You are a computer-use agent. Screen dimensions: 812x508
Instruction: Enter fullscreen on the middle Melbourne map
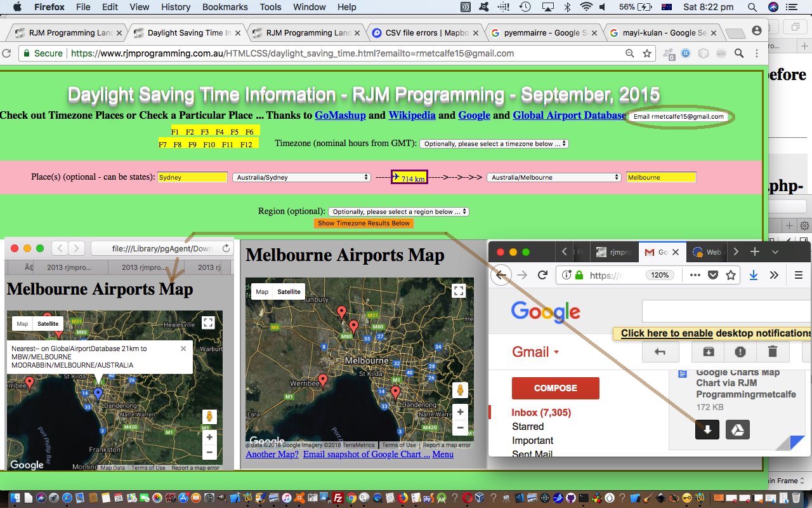coord(459,291)
